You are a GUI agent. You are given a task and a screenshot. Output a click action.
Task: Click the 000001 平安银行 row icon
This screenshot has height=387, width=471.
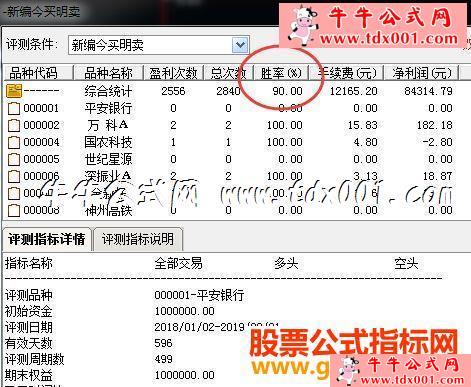pos(14,108)
